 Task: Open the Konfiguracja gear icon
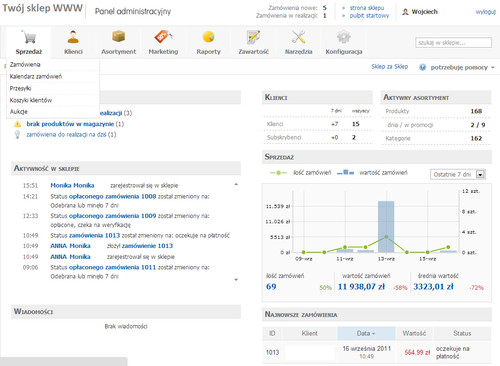(x=344, y=37)
